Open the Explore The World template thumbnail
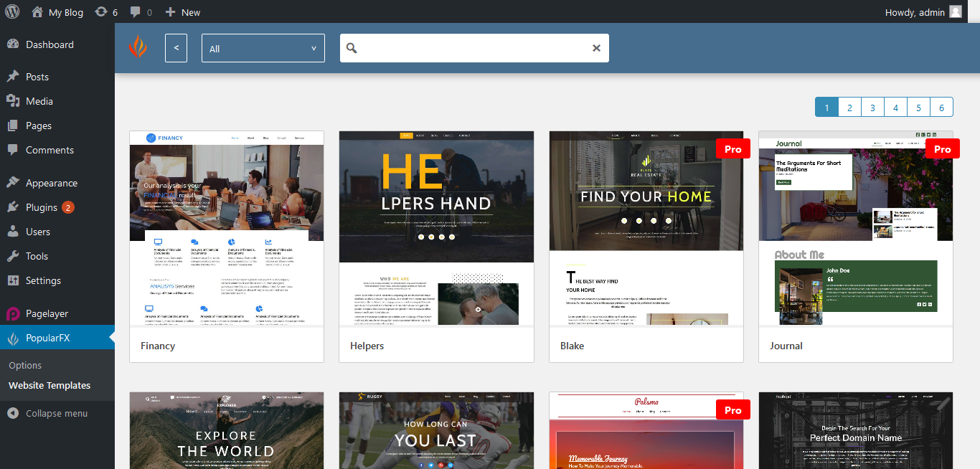This screenshot has height=469, width=980. pyautogui.click(x=227, y=430)
